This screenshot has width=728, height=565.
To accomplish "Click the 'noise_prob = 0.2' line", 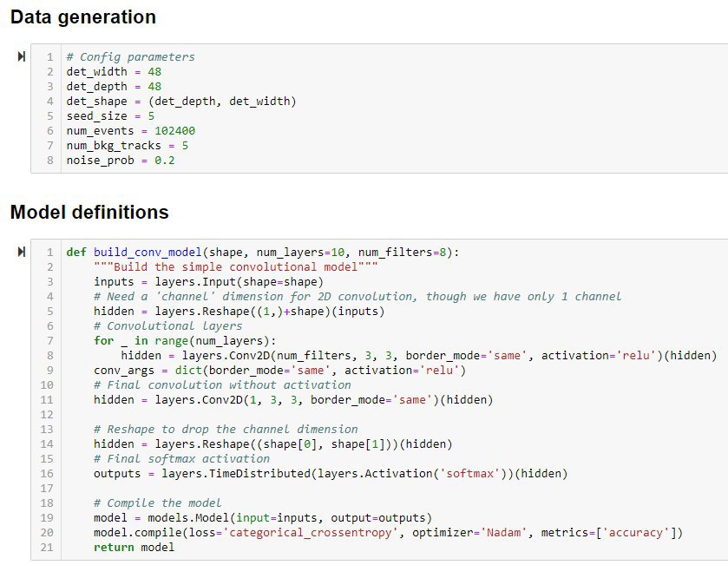I will click(121, 161).
